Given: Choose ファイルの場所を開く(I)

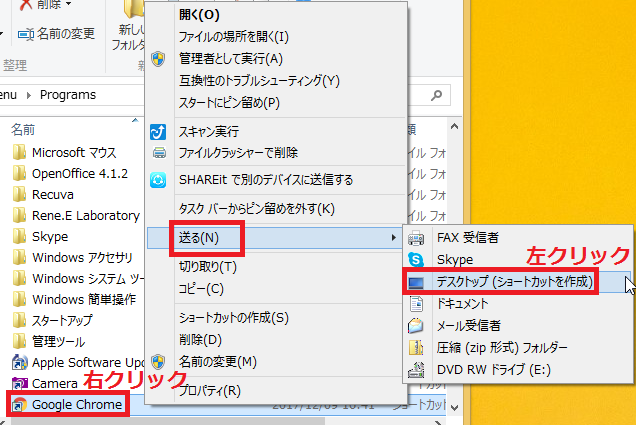Looking at the screenshot, I should pos(276,37).
